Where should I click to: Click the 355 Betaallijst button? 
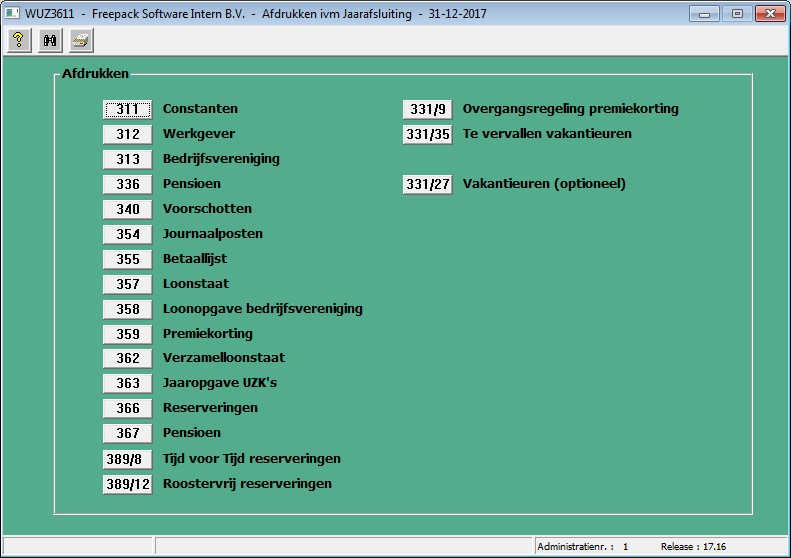[x=127, y=259]
